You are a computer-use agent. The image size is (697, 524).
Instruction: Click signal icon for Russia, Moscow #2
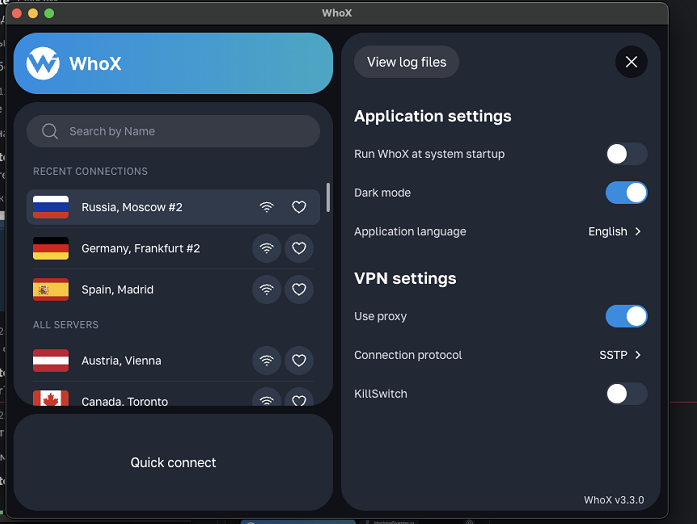pyautogui.click(x=267, y=207)
